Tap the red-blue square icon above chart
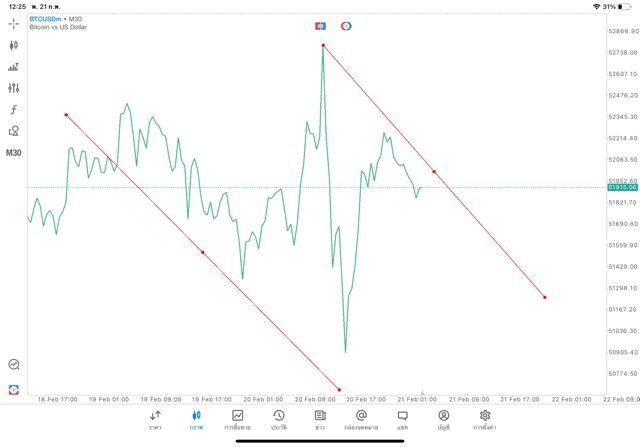This screenshot has width=640, height=447. [x=320, y=25]
